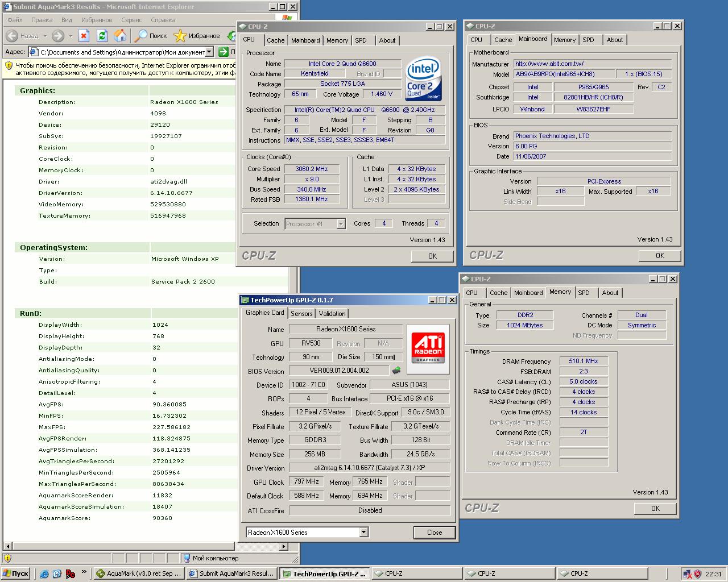This screenshot has height=582, width=728.
Task: Open the Cache tab in the CPU-Z Mainboard window
Action: 503,40
